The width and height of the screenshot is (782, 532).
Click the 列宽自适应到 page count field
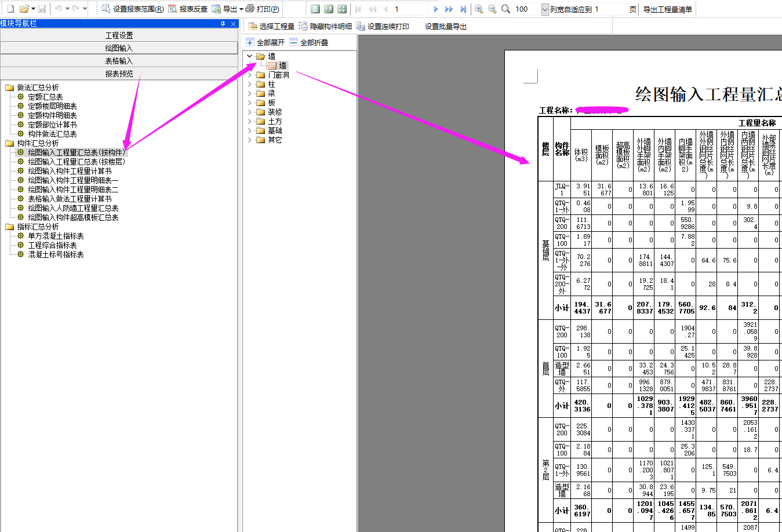(x=610, y=9)
